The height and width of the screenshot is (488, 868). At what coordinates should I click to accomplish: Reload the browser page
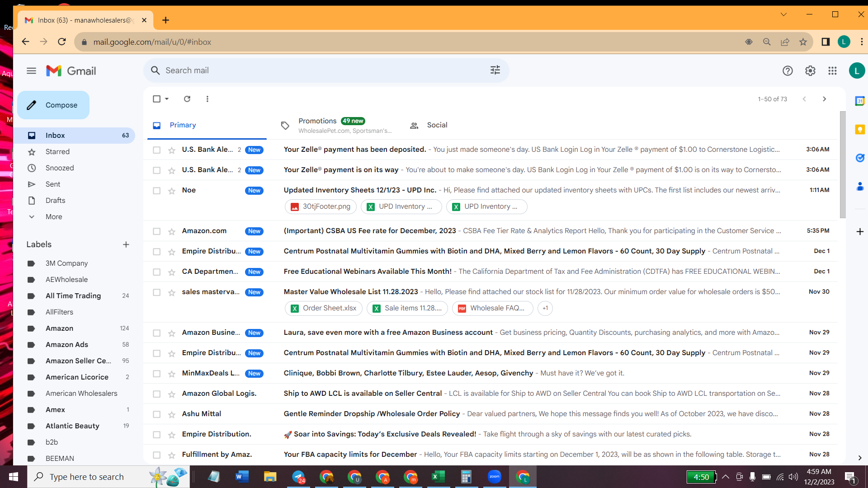pyautogui.click(x=62, y=42)
